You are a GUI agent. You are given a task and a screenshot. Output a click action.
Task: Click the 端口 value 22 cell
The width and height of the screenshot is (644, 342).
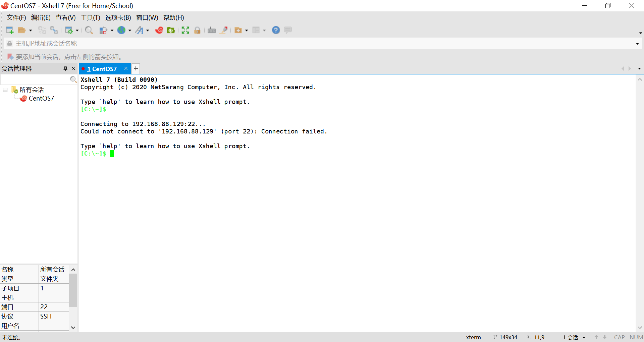(54, 307)
